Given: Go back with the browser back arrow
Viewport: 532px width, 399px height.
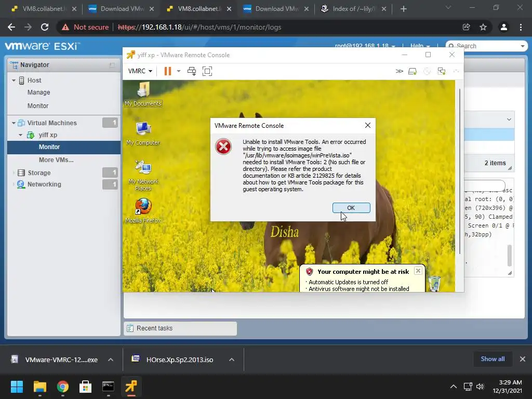Looking at the screenshot, I should pos(11,27).
